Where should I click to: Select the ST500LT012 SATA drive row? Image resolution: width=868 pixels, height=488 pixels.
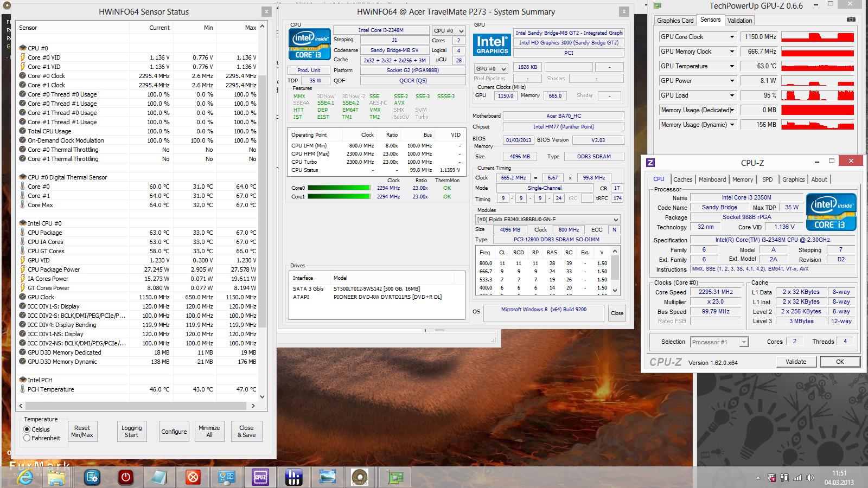click(376, 289)
